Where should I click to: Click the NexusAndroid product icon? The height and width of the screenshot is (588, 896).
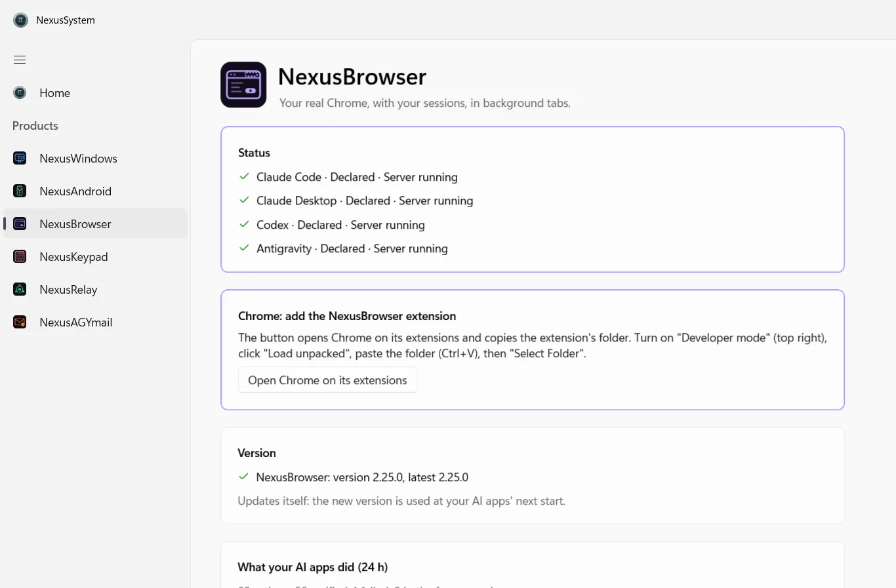(x=20, y=191)
